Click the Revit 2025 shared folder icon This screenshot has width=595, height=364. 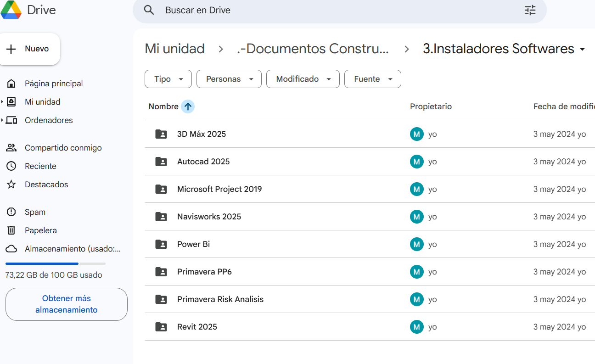pos(161,326)
